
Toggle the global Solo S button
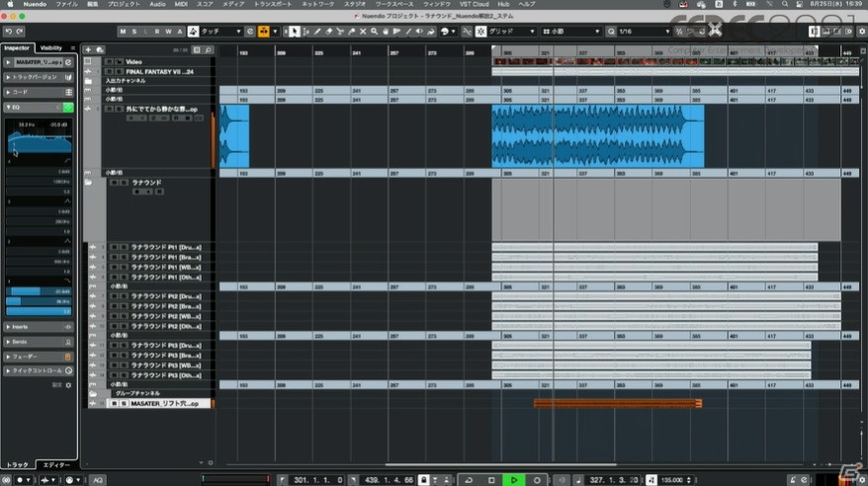coord(134,32)
